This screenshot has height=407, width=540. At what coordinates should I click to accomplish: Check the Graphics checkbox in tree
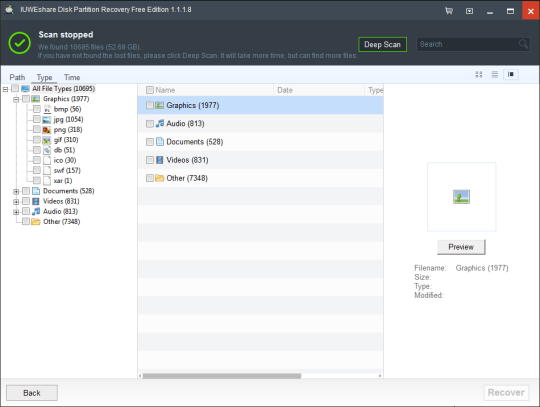click(x=26, y=99)
